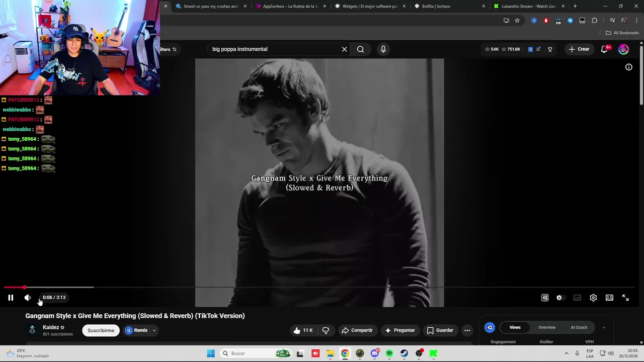Open the Shazam extension icon
Viewport: 644px width, 362px height.
tap(570, 21)
